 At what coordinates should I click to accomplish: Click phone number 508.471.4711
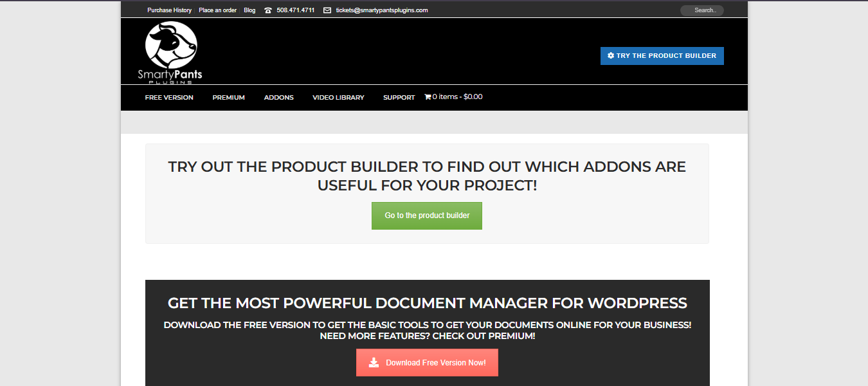(x=295, y=10)
